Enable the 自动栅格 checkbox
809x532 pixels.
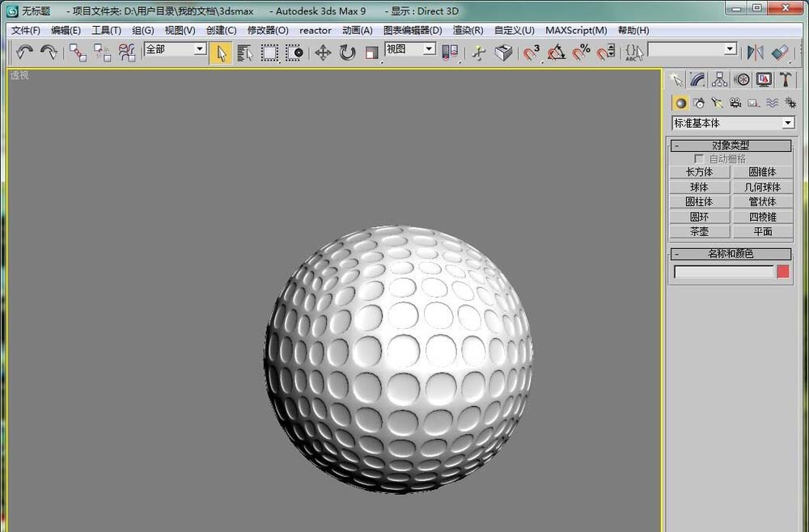[x=700, y=159]
